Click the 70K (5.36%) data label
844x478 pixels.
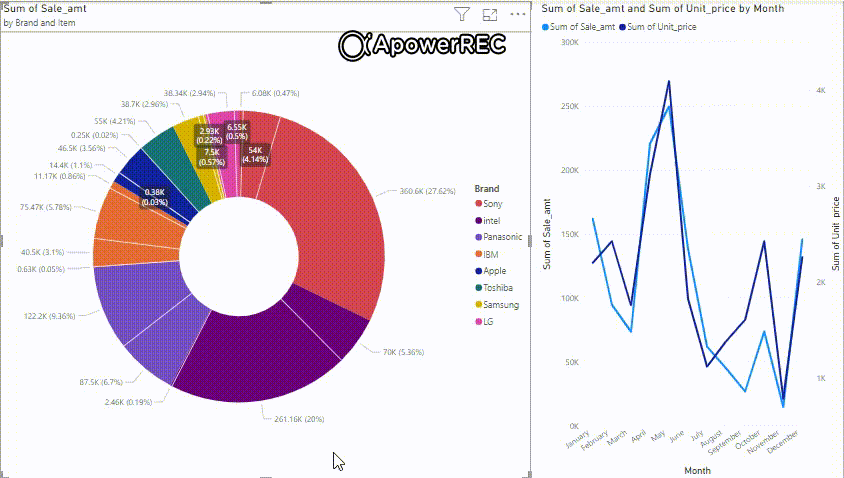pos(403,352)
